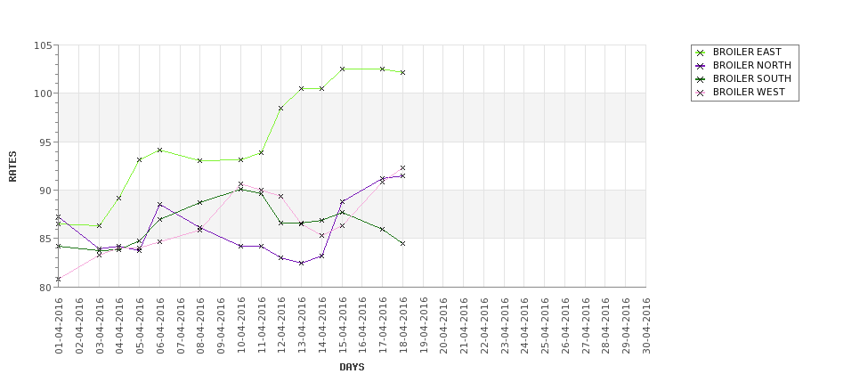The width and height of the screenshot is (868, 382).
Task: Click Broiler West peak on 10-04-2016
Action: click(240, 183)
